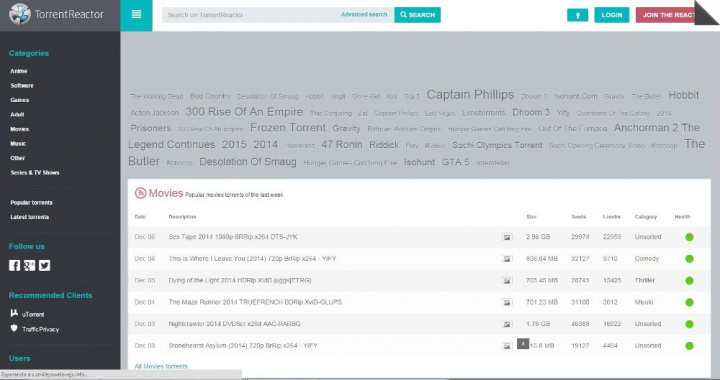This screenshot has width=720, height=380.
Task: Open Nightcrawler 2014 DVDScr torrent
Action: (x=234, y=324)
